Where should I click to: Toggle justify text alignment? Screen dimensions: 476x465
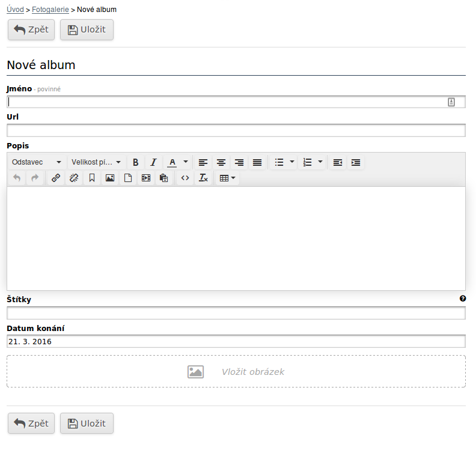tap(257, 162)
